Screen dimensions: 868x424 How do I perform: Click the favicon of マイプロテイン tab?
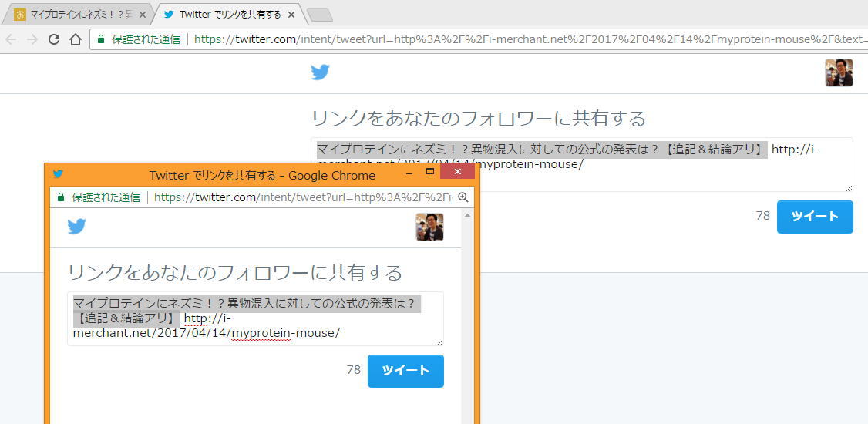[20, 15]
